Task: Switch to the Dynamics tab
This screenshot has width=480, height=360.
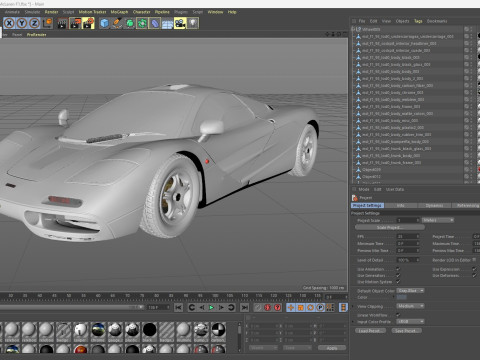Action: 434,206
